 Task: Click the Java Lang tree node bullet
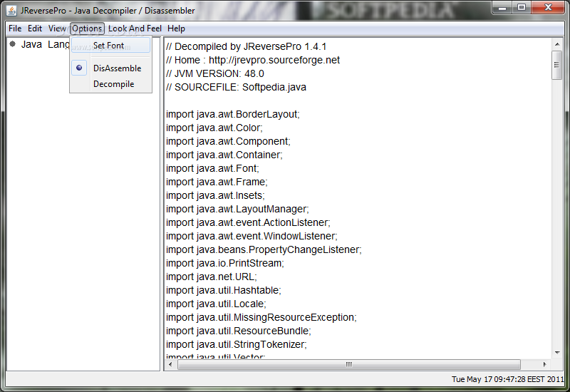(x=13, y=44)
